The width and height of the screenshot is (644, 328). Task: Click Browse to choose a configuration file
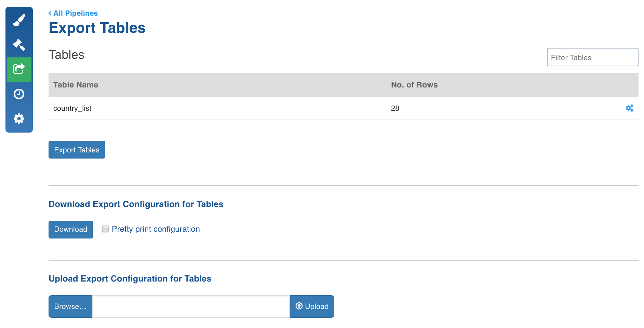tap(70, 306)
